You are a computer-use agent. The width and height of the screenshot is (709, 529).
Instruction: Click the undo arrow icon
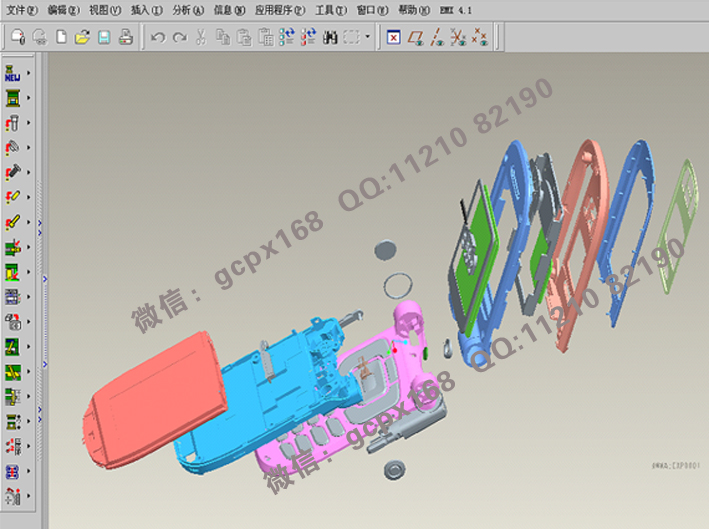pyautogui.click(x=158, y=38)
